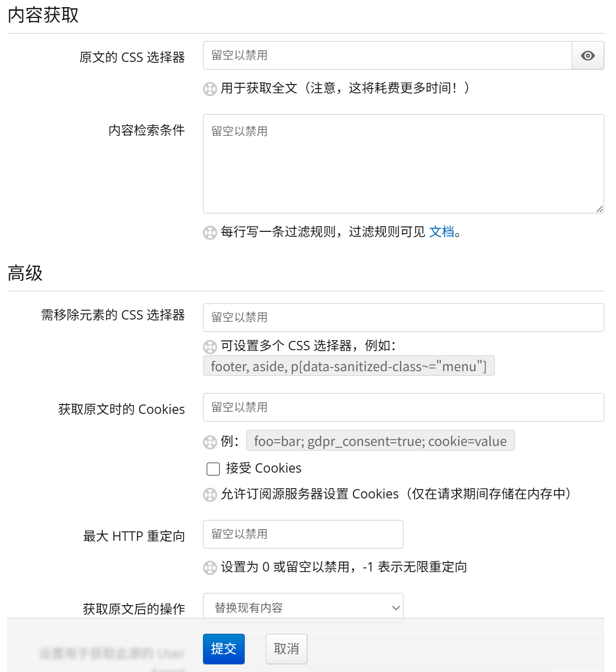
Task: Click the 取消 cancel button
Action: [x=286, y=649]
